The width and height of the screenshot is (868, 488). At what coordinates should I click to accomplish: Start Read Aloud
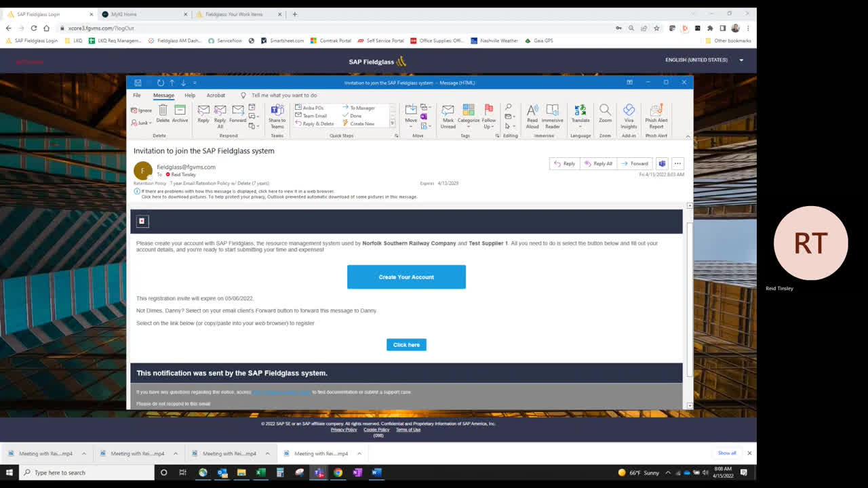pos(532,110)
